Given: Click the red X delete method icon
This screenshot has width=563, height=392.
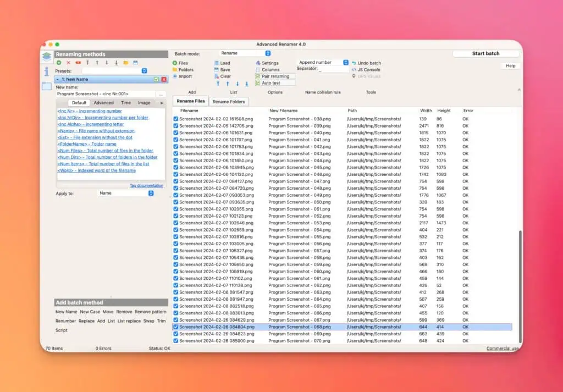Looking at the screenshot, I should click(68, 63).
